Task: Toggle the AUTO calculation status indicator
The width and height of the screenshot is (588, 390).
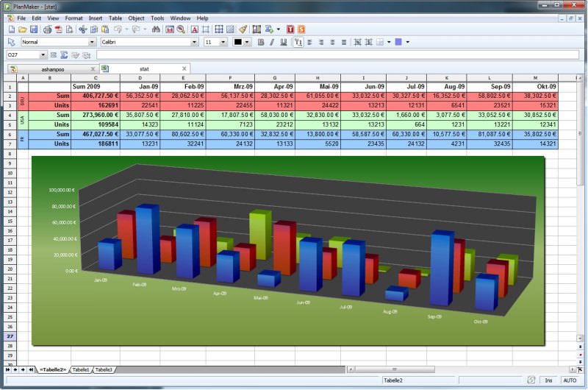Action: coord(570,380)
